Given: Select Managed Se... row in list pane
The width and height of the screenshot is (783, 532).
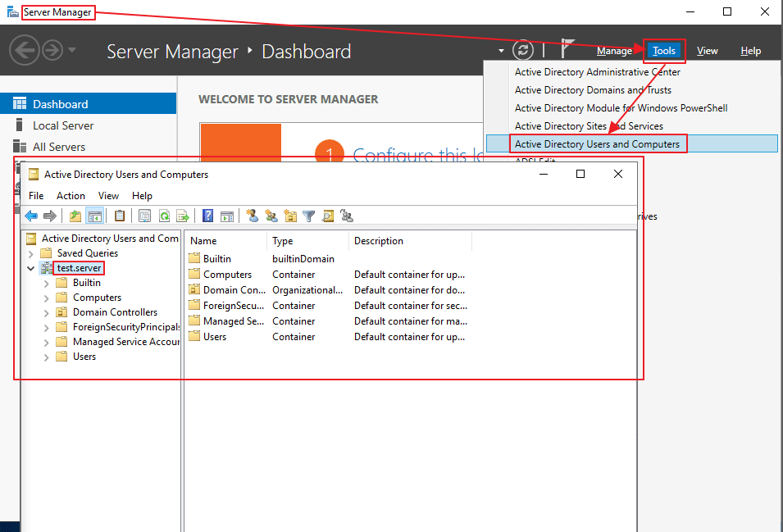Looking at the screenshot, I should tap(327, 321).
